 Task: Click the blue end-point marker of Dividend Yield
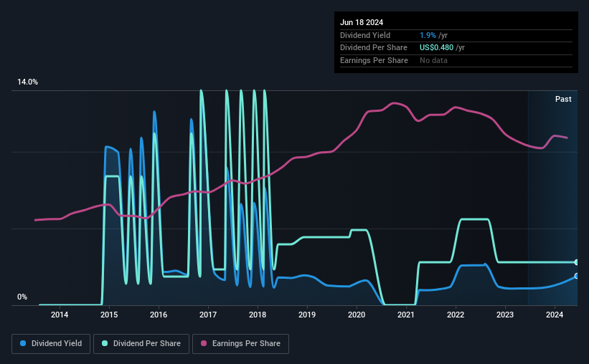point(577,276)
